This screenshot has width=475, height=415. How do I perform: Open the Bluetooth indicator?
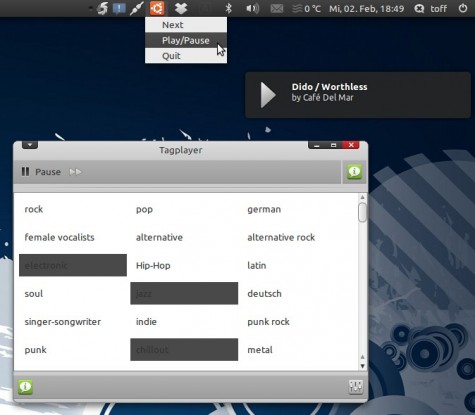[228, 8]
